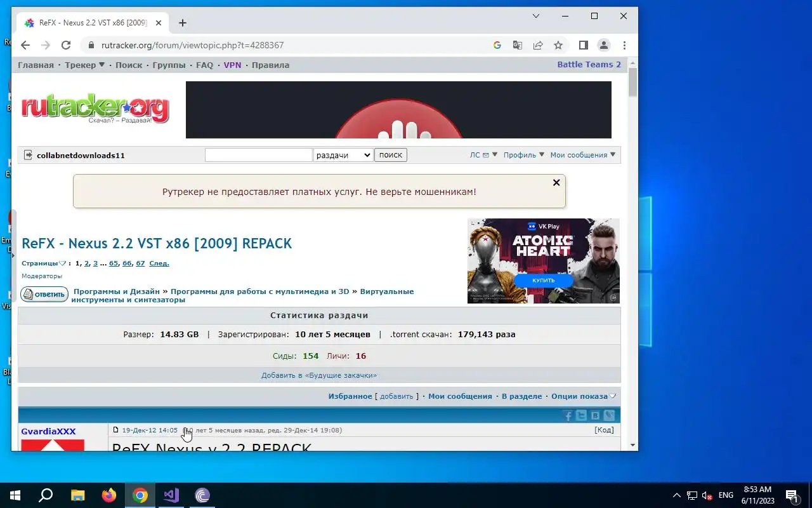The height and width of the screenshot is (508, 812).
Task: Expand Страницы page jump arrow
Action: click(62, 263)
